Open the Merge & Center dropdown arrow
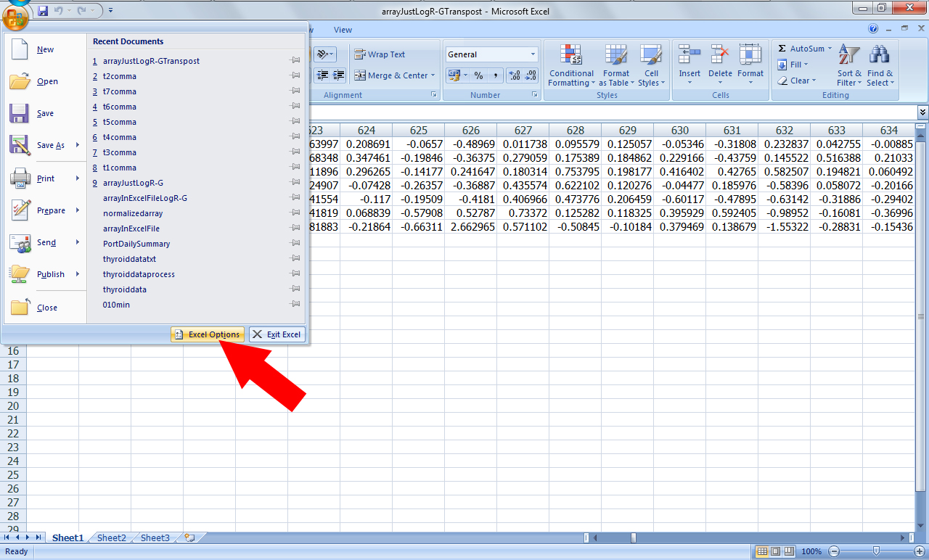Screen dimensions: 929x560 (433, 75)
